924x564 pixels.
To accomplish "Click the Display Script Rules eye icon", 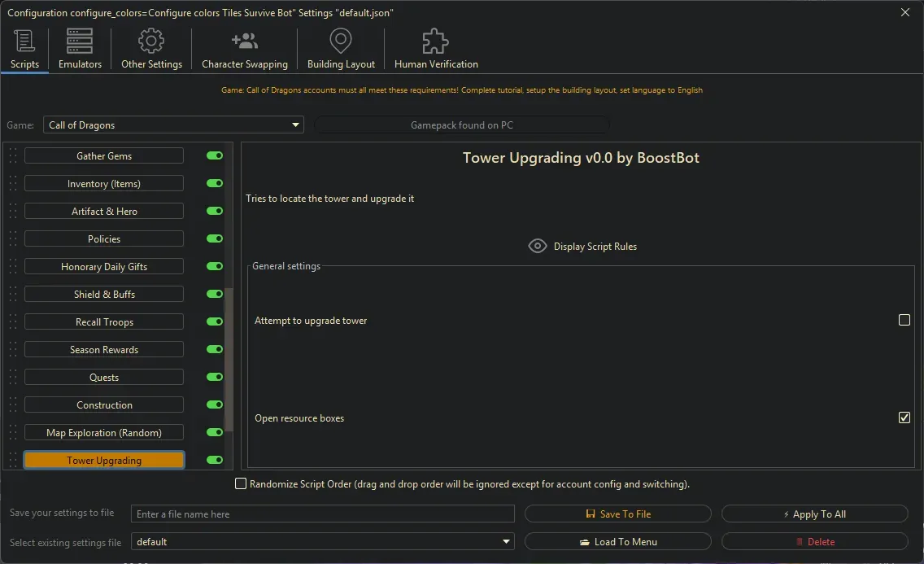I will point(537,246).
